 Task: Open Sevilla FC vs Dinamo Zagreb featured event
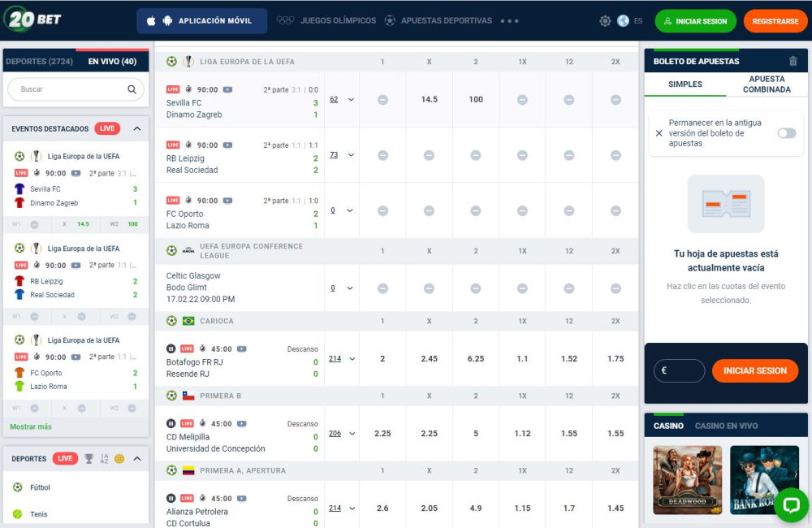(x=76, y=180)
